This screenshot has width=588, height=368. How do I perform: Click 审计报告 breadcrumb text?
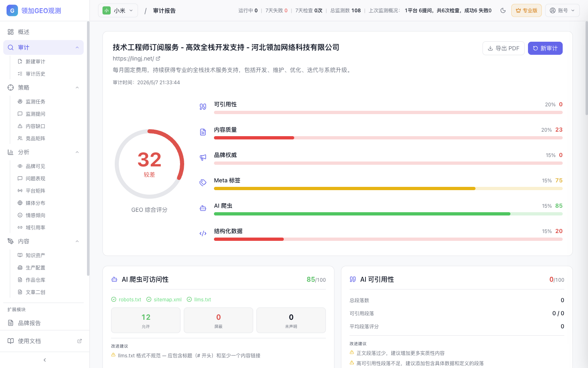164,11
